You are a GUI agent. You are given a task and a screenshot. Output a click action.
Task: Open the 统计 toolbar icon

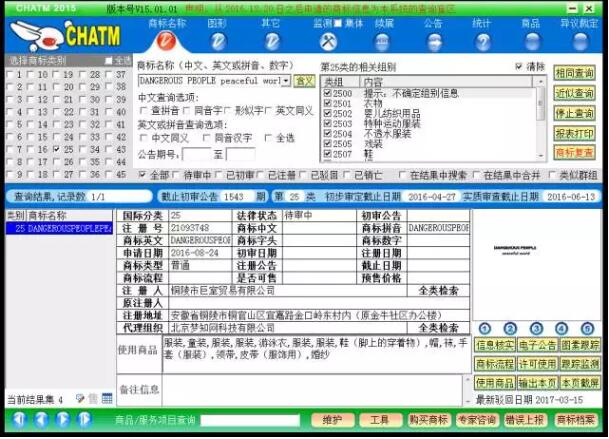click(x=483, y=41)
